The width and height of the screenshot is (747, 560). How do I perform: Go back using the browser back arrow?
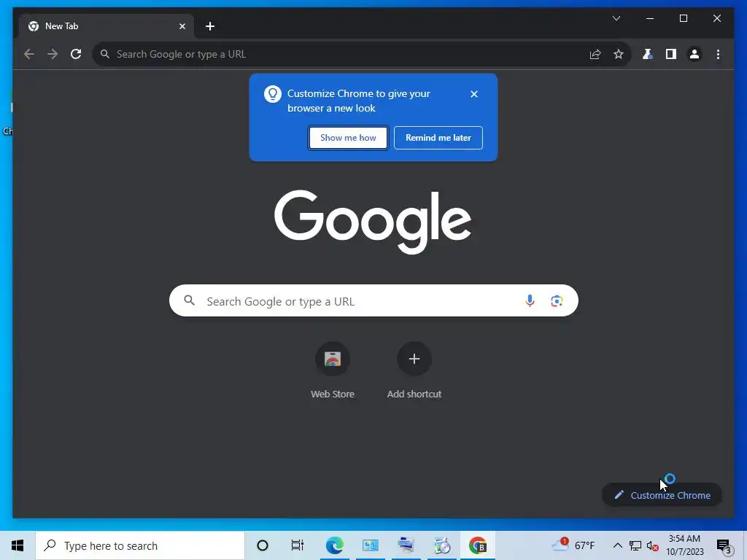[29, 54]
